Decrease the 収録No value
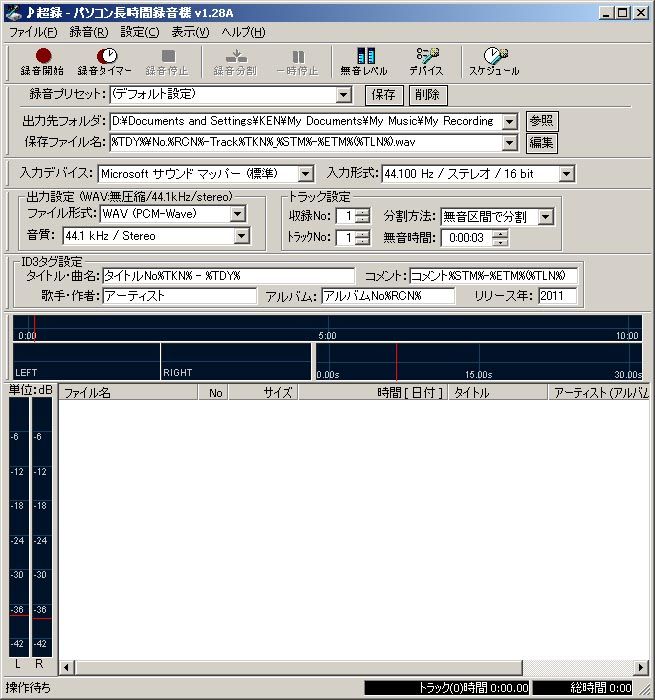This screenshot has height=700, width=655. point(363,220)
